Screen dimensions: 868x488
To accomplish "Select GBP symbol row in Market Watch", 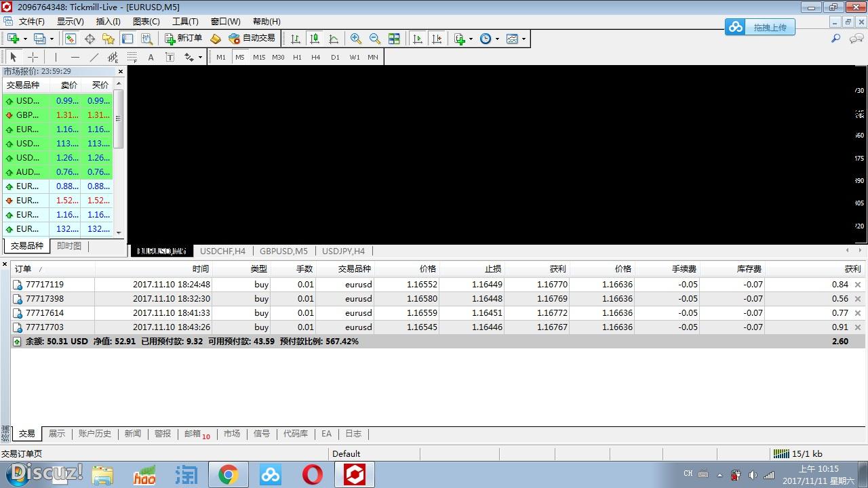I will coord(59,115).
